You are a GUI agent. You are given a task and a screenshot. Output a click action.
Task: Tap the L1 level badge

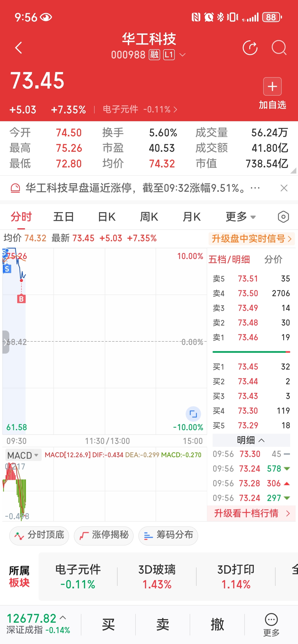pyautogui.click(x=169, y=54)
